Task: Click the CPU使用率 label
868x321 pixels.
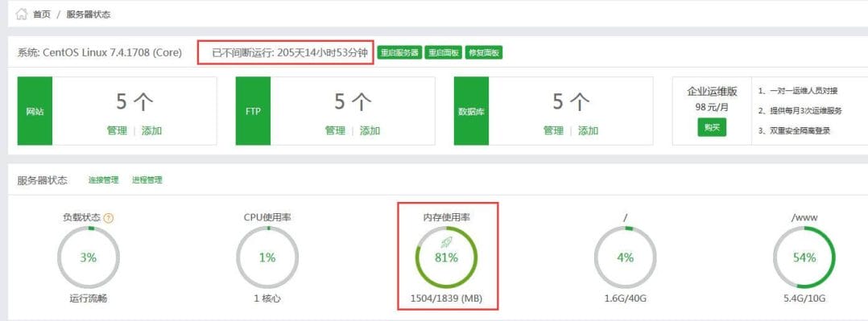Action: click(x=267, y=217)
